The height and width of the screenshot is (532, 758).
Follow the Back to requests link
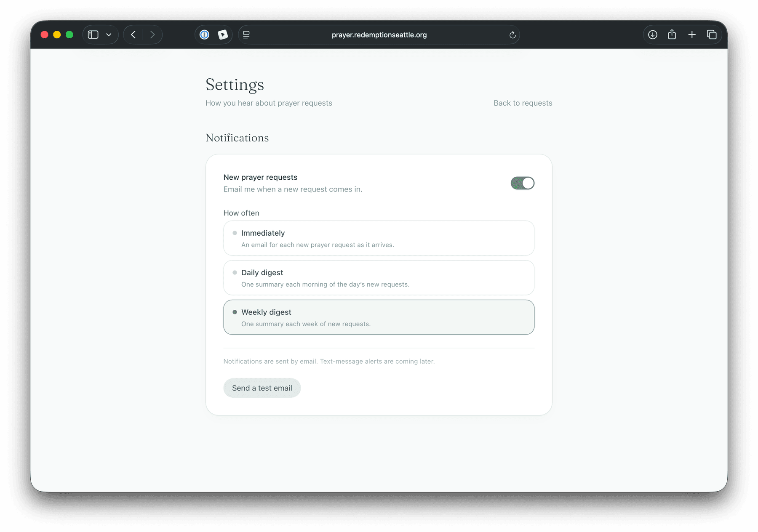click(x=523, y=103)
